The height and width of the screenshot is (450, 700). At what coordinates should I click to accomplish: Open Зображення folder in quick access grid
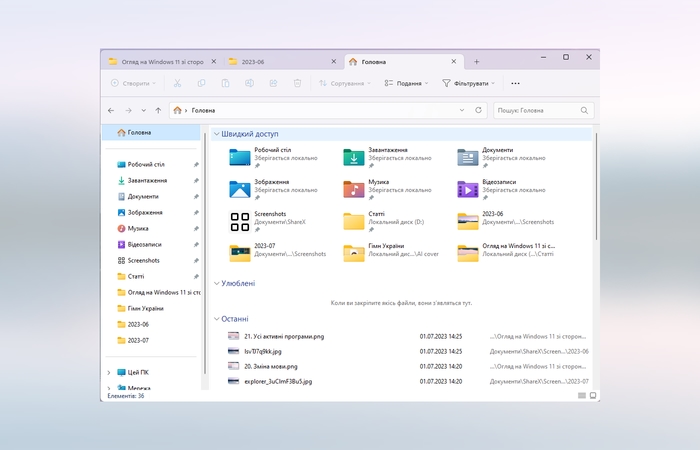(x=272, y=190)
